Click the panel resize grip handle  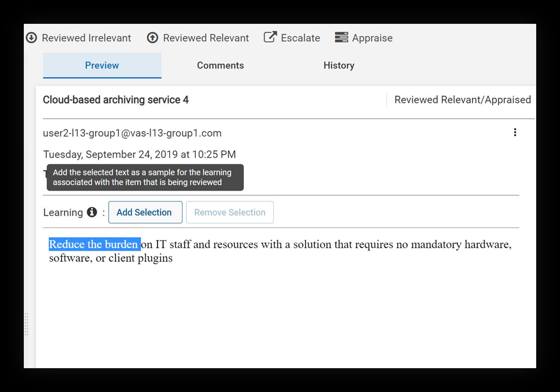(x=26, y=324)
